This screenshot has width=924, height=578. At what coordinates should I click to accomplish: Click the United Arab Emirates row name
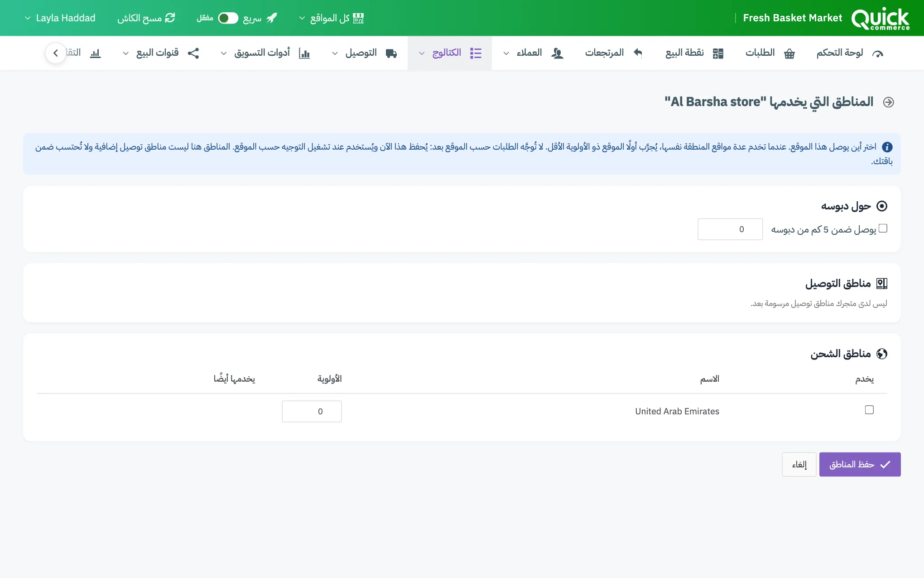coord(677,411)
